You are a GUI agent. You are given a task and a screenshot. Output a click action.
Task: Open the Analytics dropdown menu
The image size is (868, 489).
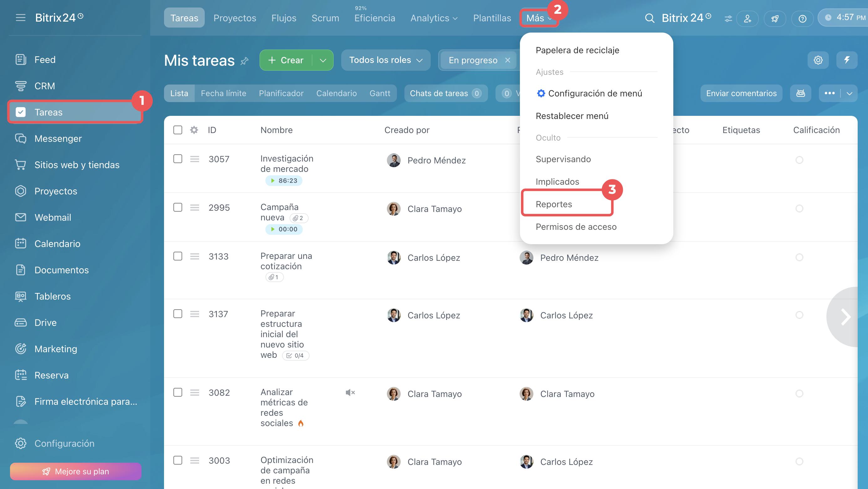(x=434, y=18)
